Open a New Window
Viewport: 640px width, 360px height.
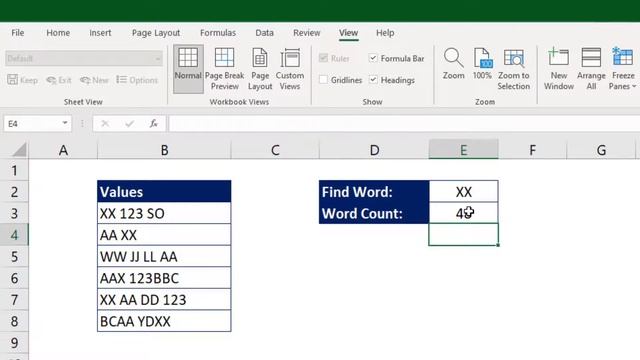pyautogui.click(x=559, y=69)
